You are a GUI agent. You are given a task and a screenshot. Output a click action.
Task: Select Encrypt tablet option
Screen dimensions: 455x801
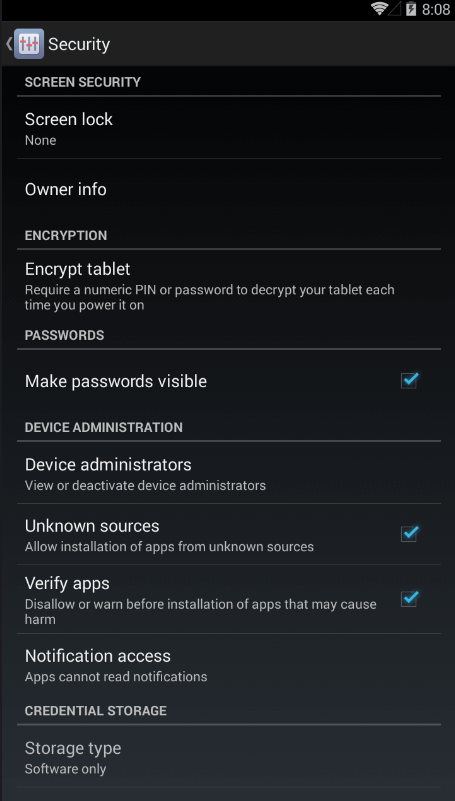[x=229, y=285]
